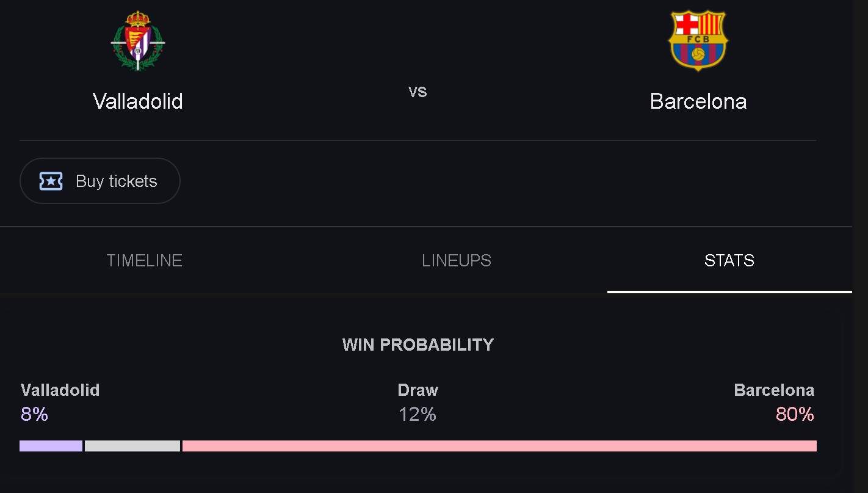Select the STATS tab
This screenshot has height=493, width=868.
coord(729,260)
